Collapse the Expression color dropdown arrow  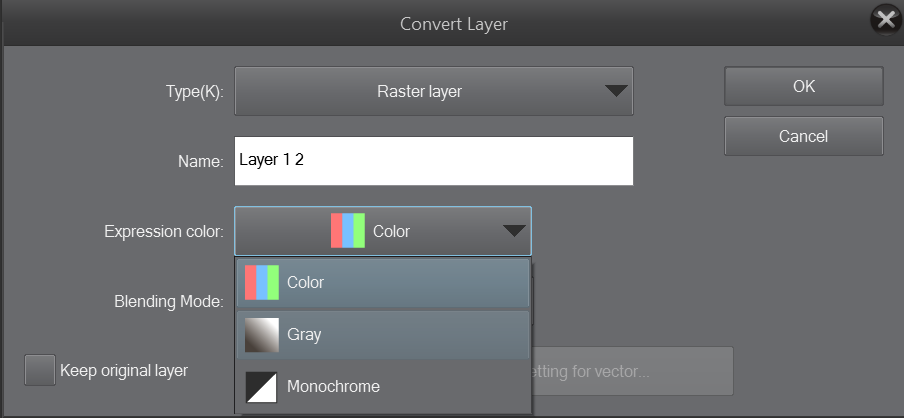[x=513, y=231]
